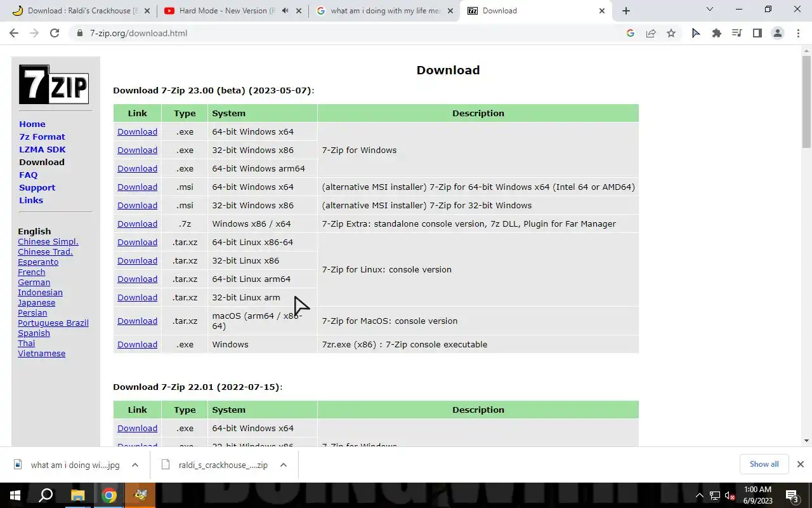Close the downloads bar

click(x=801, y=464)
